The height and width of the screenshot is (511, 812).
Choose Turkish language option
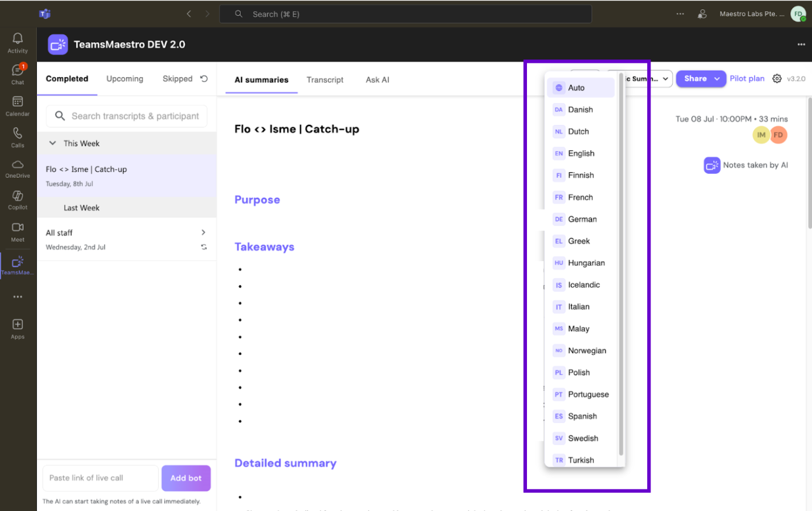581,460
